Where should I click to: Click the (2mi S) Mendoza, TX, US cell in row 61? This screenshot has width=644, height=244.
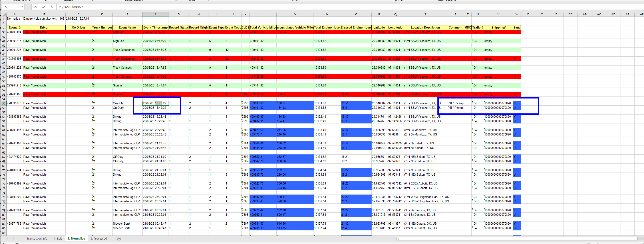pyautogui.click(x=425, y=130)
